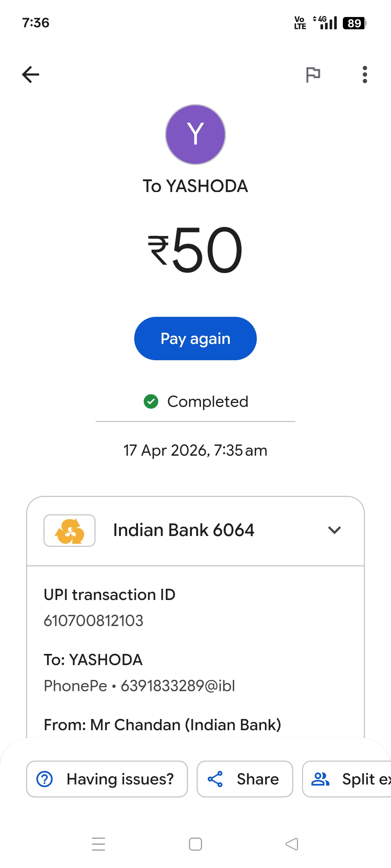Tap the Having issues? button

(x=107, y=779)
